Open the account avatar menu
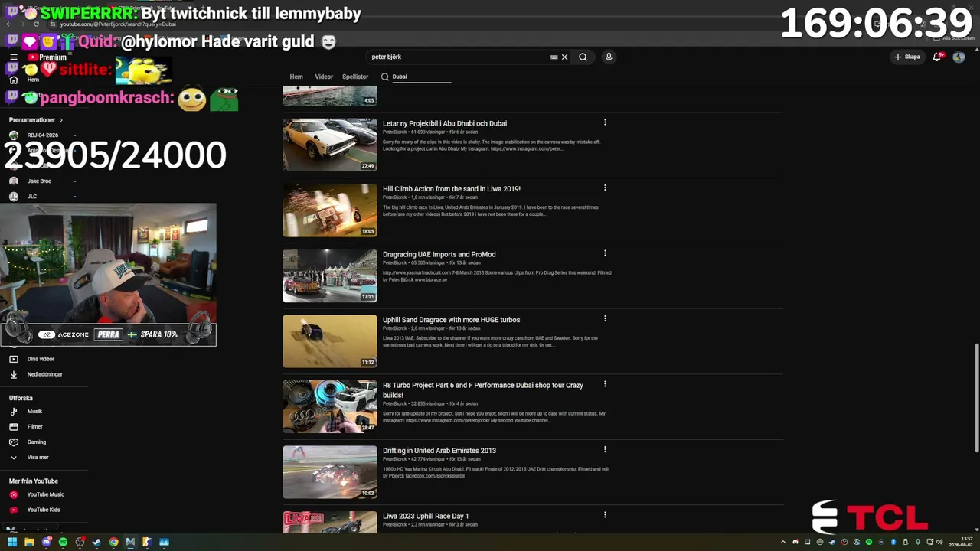This screenshot has height=551, width=980. pos(959,57)
